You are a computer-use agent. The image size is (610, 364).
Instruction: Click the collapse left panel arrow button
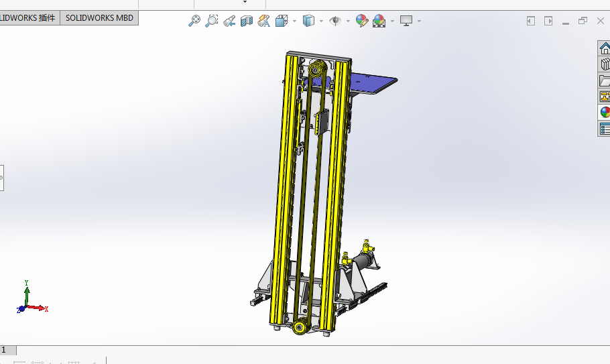[531, 21]
